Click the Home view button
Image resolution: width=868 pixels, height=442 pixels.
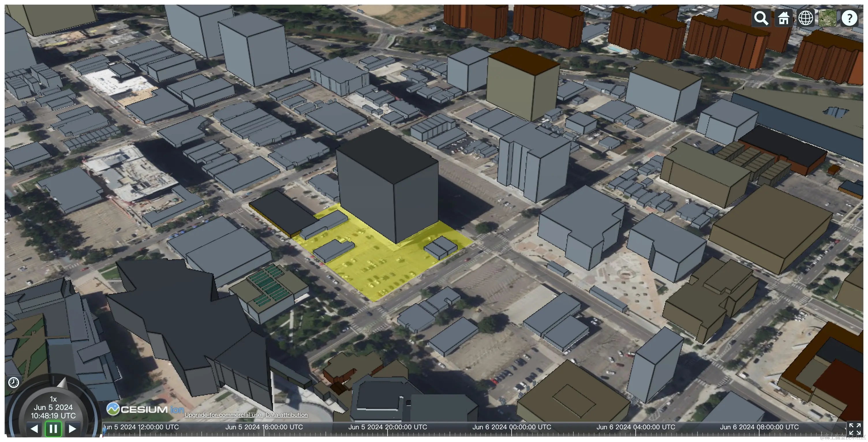click(783, 18)
